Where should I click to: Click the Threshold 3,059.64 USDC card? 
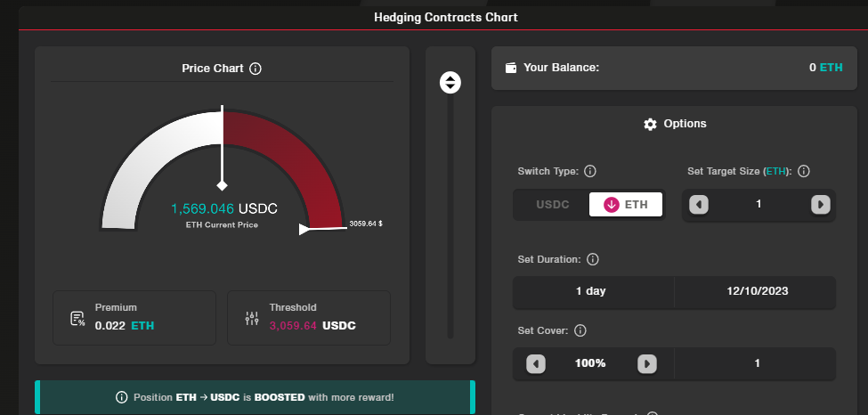(309, 317)
